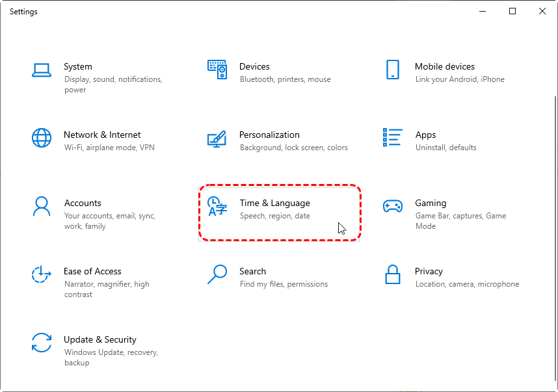The height and width of the screenshot is (392, 558).
Task: Open the Network & Internet globe icon
Action: click(x=42, y=138)
